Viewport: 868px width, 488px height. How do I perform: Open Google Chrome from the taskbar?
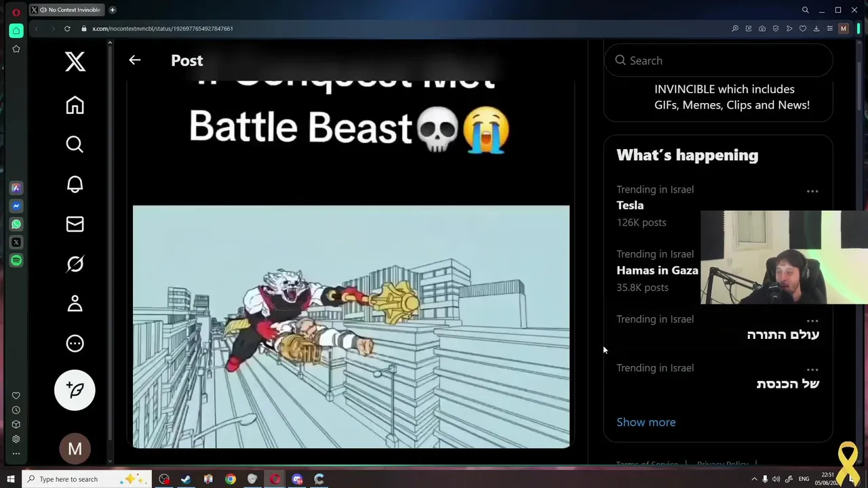click(231, 479)
